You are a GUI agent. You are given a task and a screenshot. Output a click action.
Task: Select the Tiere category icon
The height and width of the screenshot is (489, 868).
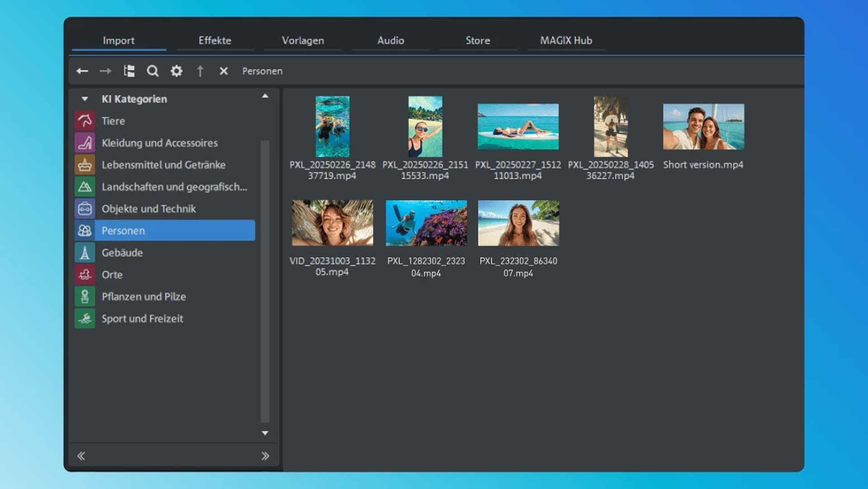[85, 121]
